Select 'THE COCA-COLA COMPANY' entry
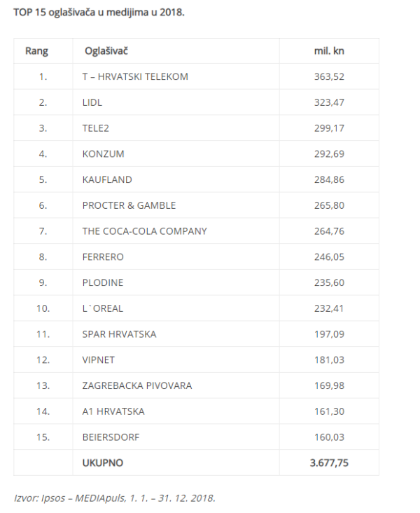Image resolution: width=420 pixels, height=513 pixels. [144, 231]
